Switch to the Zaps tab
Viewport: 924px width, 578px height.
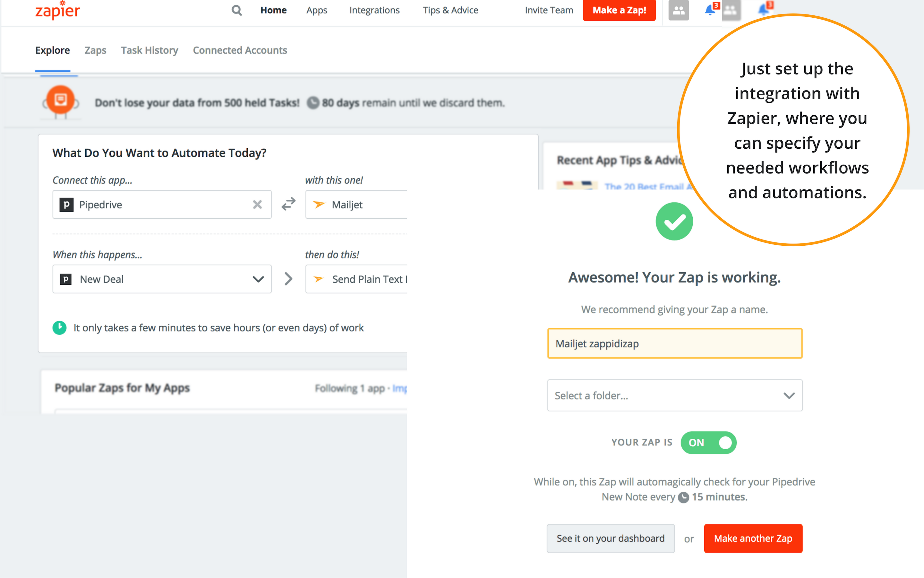click(x=96, y=50)
